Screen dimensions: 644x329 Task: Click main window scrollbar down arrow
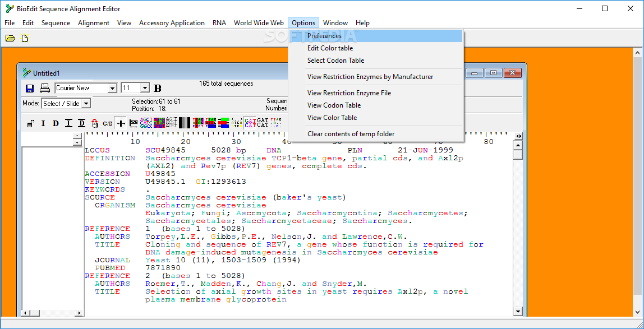[x=638, y=313]
